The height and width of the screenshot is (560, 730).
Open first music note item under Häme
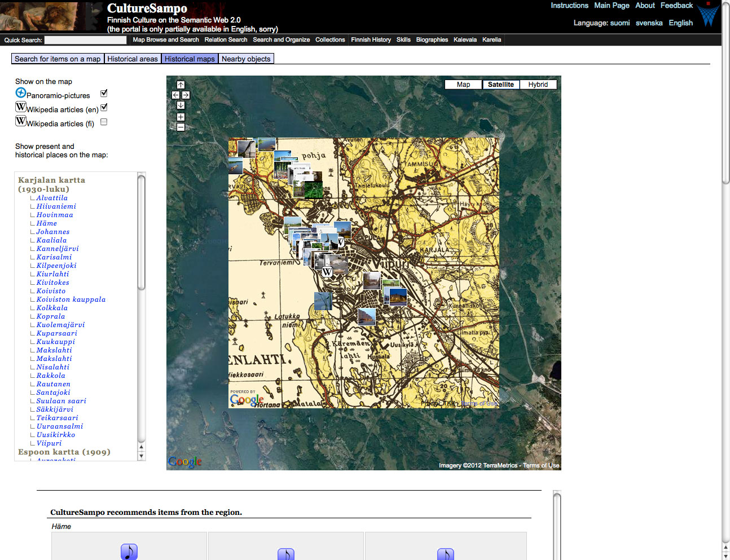point(129,552)
